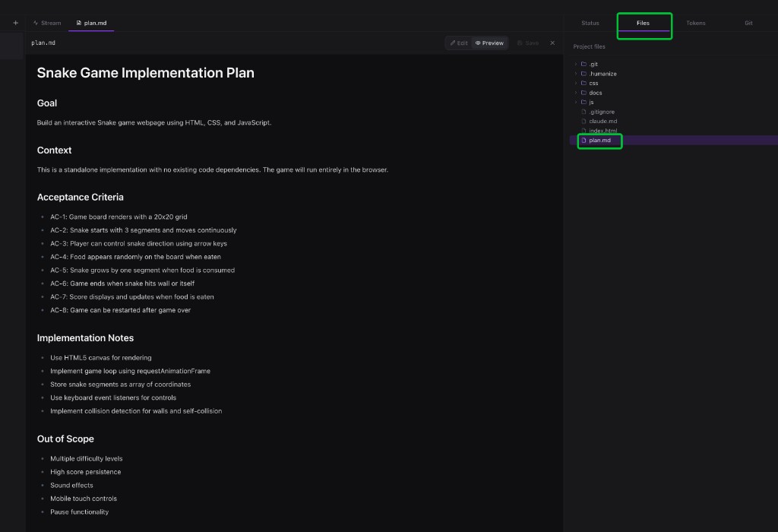Click the plus icon to add a new tab
The image size is (778, 532).
[x=15, y=23]
